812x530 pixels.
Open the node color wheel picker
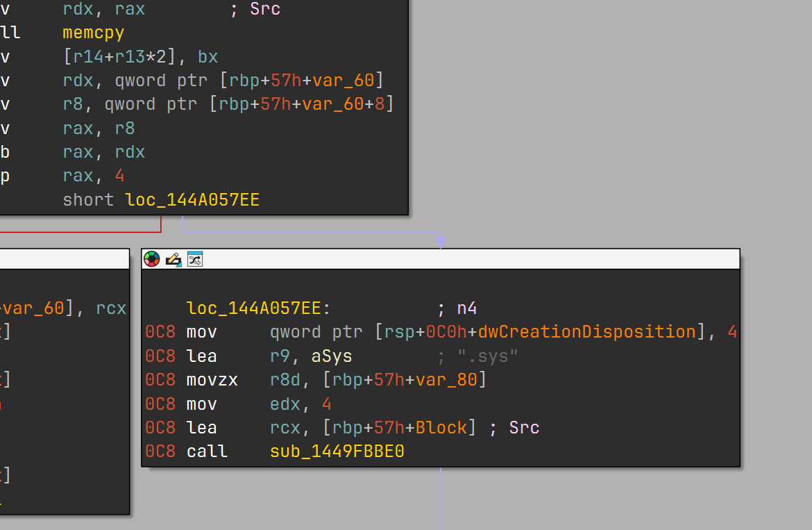[x=151, y=259]
